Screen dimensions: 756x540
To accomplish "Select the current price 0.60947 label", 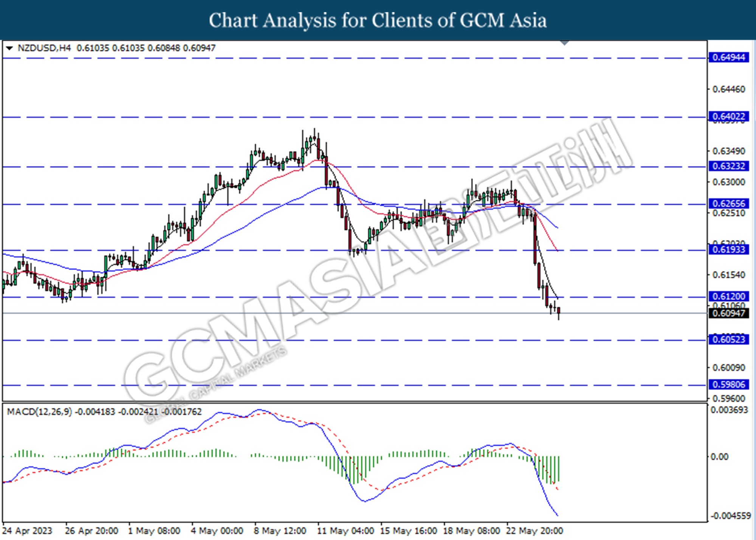I will [728, 313].
